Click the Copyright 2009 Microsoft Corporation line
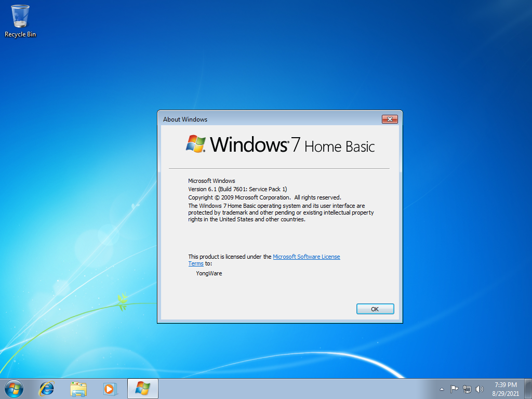 (x=264, y=197)
